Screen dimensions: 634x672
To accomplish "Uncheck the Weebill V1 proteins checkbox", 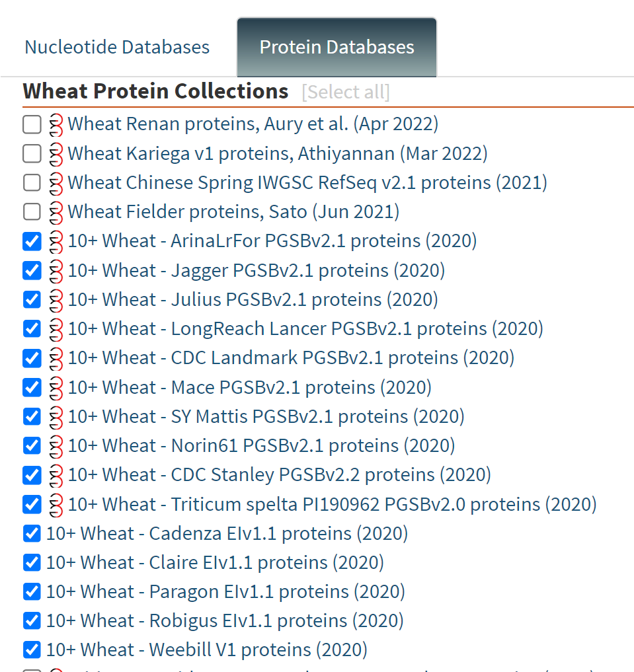I will 32,650.
